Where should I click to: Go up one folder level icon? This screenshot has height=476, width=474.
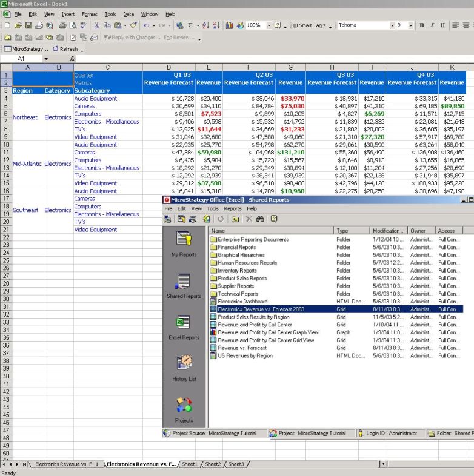[x=235, y=219]
